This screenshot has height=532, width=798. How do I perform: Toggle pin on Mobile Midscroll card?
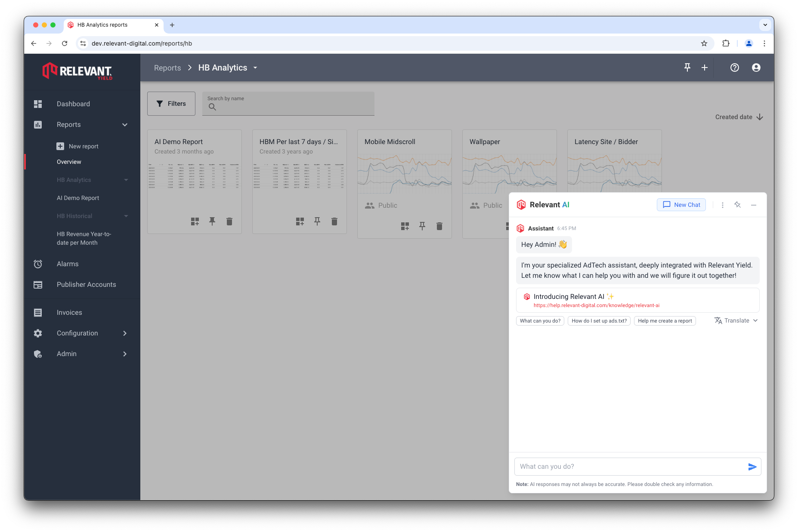point(422,226)
